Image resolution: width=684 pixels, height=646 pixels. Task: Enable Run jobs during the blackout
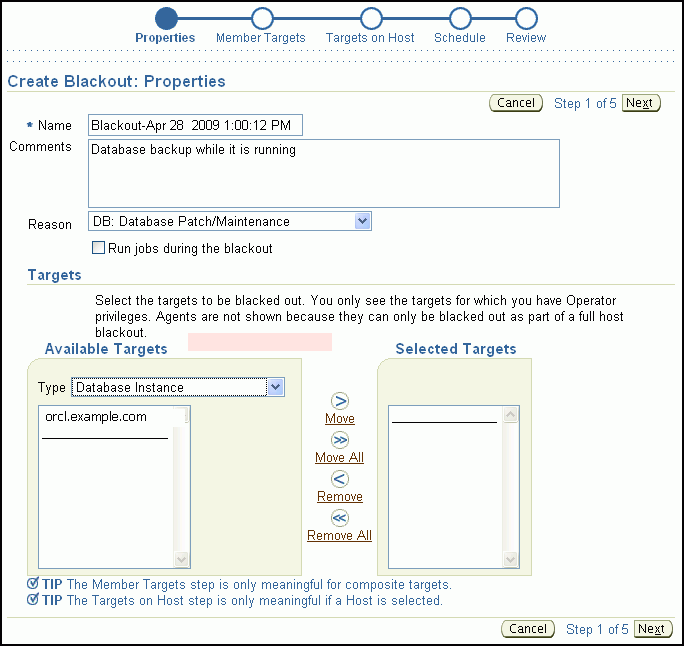pyautogui.click(x=99, y=248)
